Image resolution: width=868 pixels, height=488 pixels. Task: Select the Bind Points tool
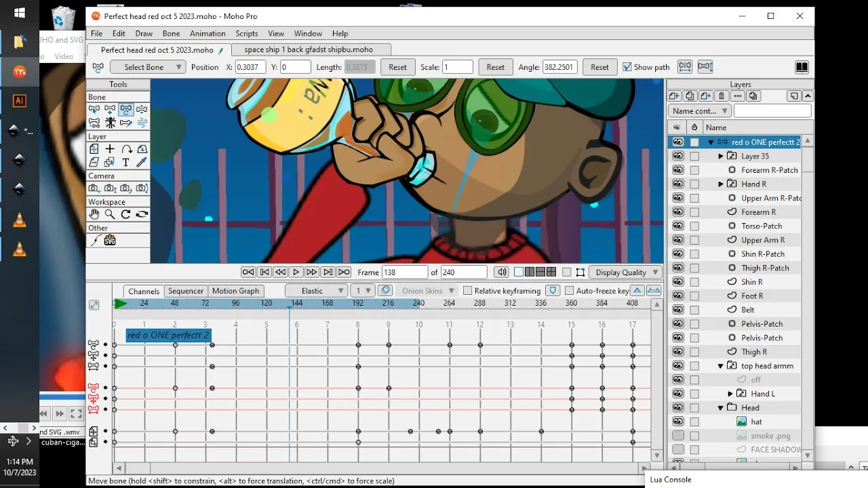126,123
